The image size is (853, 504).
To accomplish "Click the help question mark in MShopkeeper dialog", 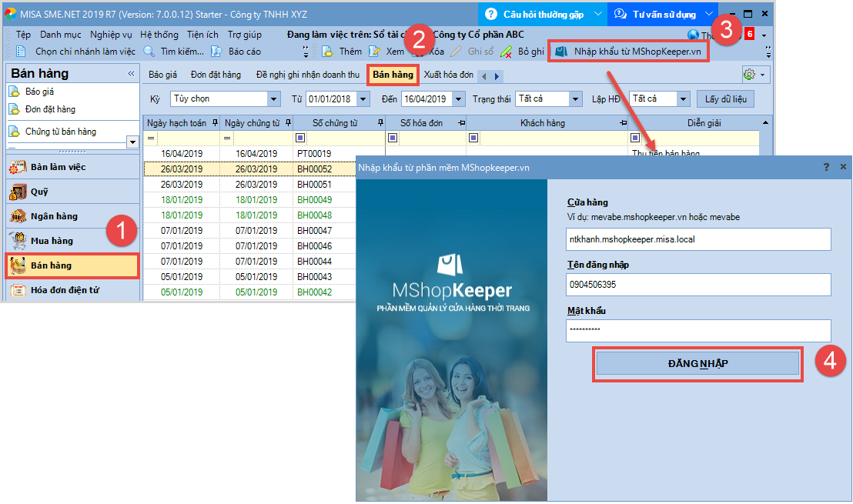I will (826, 167).
